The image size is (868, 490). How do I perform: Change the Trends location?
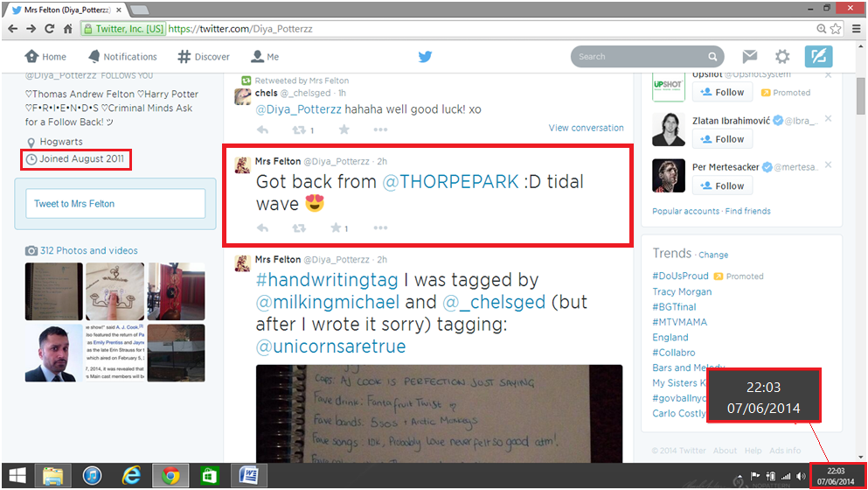point(713,255)
